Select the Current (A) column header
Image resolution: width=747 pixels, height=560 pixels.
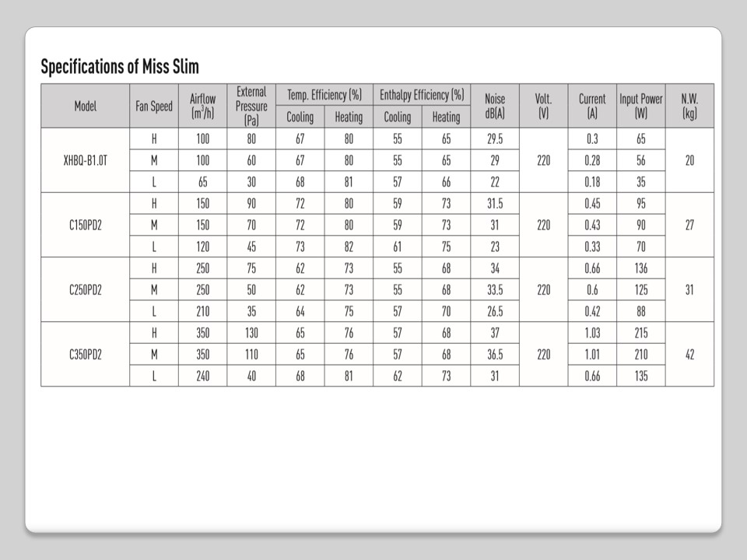coord(592,106)
